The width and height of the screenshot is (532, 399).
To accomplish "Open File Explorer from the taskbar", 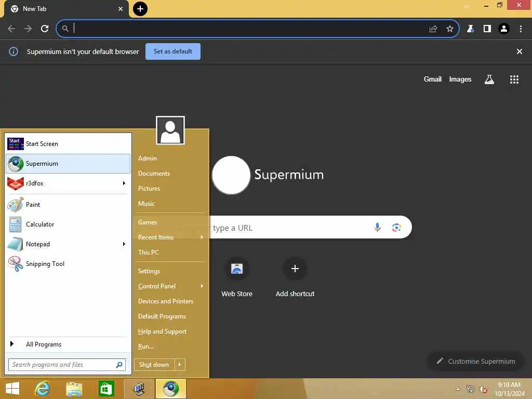I will (74, 389).
